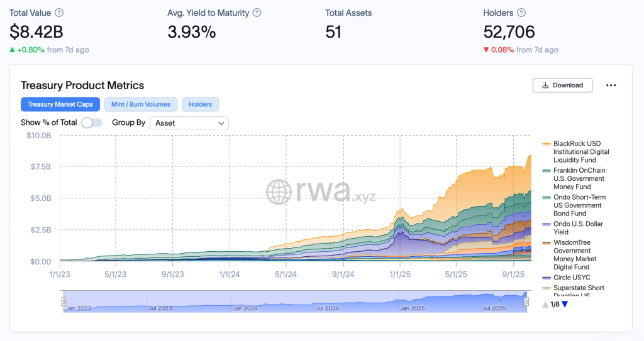
Task: Toggle Ondo U.S. Dollar Yield legend item
Action: (578, 227)
